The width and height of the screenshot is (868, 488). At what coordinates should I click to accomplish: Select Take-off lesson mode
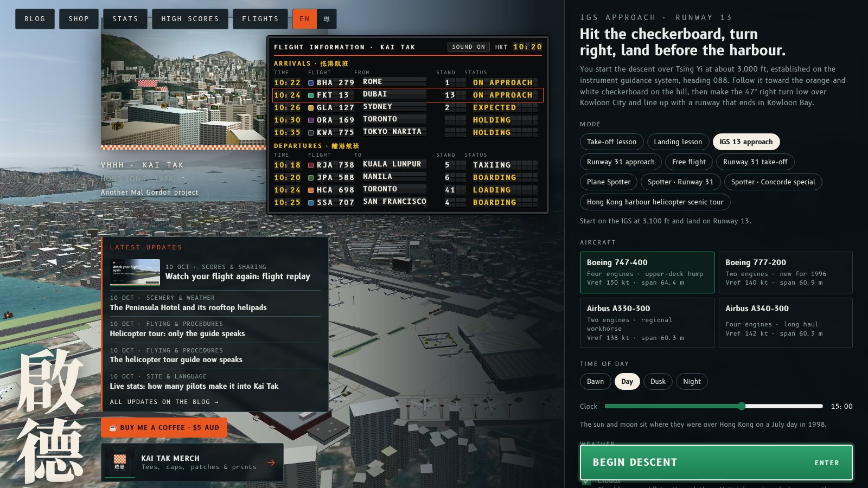pyautogui.click(x=611, y=142)
